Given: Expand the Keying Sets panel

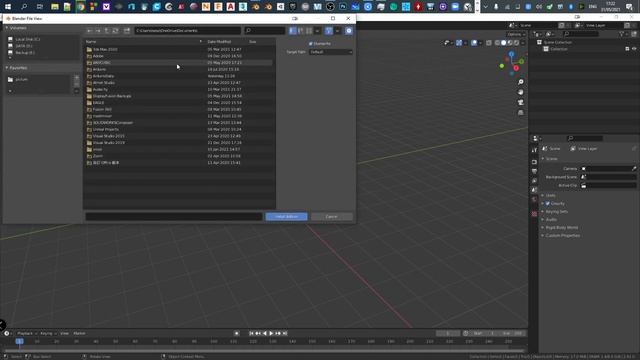Looking at the screenshot, I should point(557,211).
